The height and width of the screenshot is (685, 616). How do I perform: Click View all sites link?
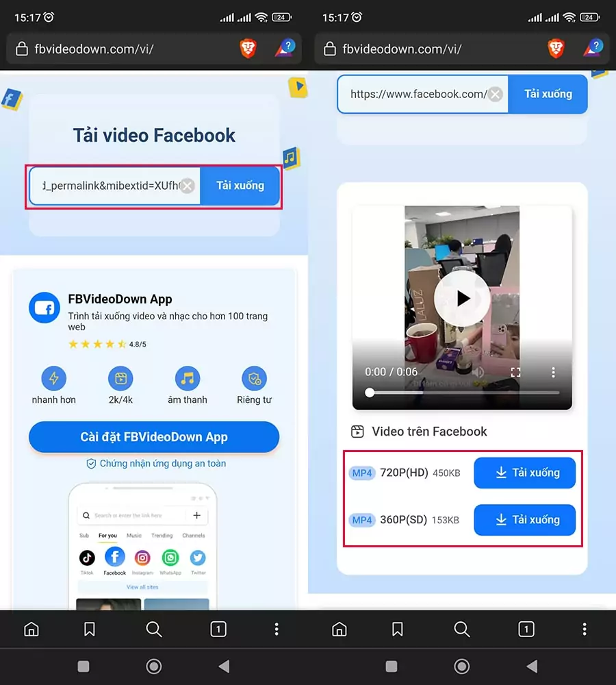click(142, 587)
